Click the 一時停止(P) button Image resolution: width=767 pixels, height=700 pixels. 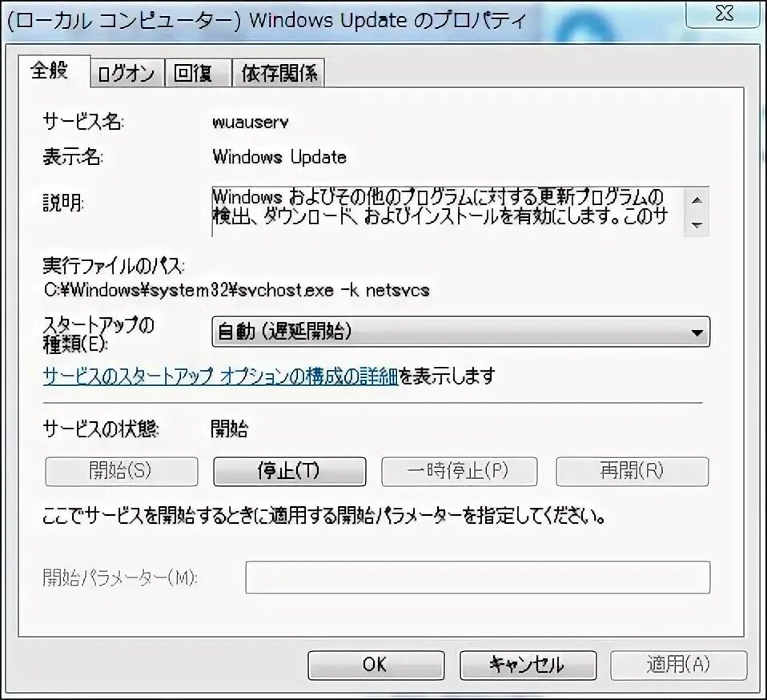click(x=460, y=471)
